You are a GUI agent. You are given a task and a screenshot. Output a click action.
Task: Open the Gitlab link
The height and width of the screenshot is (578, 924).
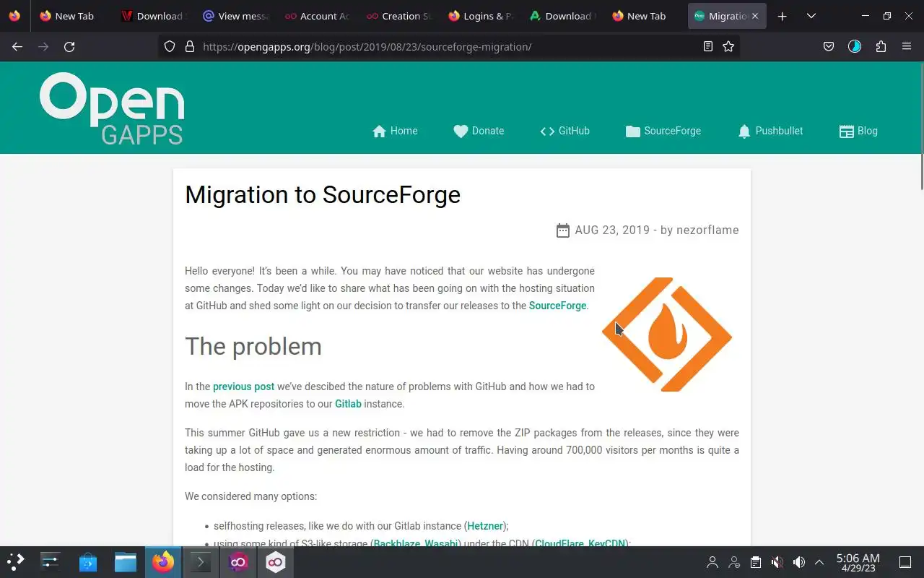click(348, 404)
